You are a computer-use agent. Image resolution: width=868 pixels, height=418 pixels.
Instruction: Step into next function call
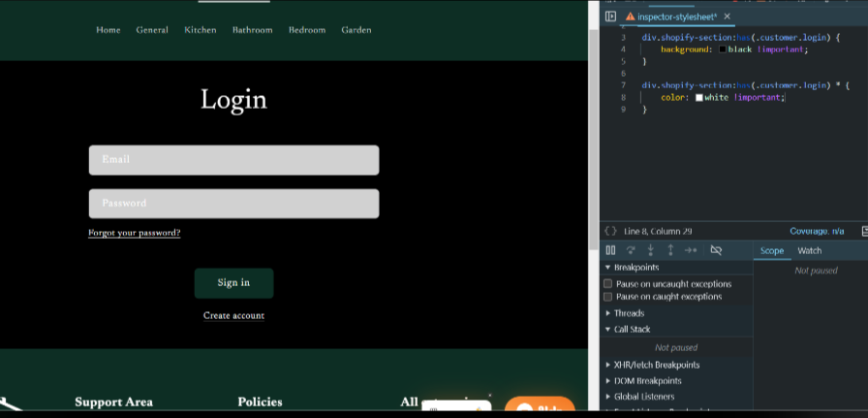point(650,250)
